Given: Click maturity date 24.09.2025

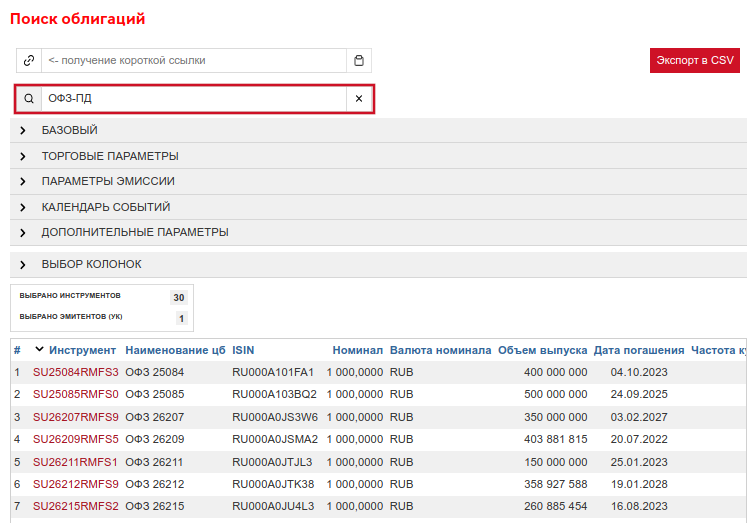Looking at the screenshot, I should pos(639,394).
